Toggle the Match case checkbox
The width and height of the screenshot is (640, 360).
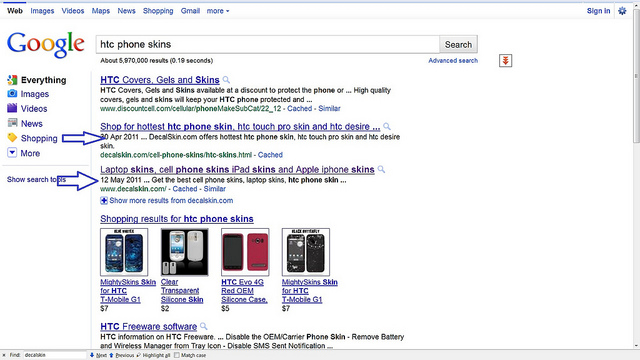click(177, 355)
